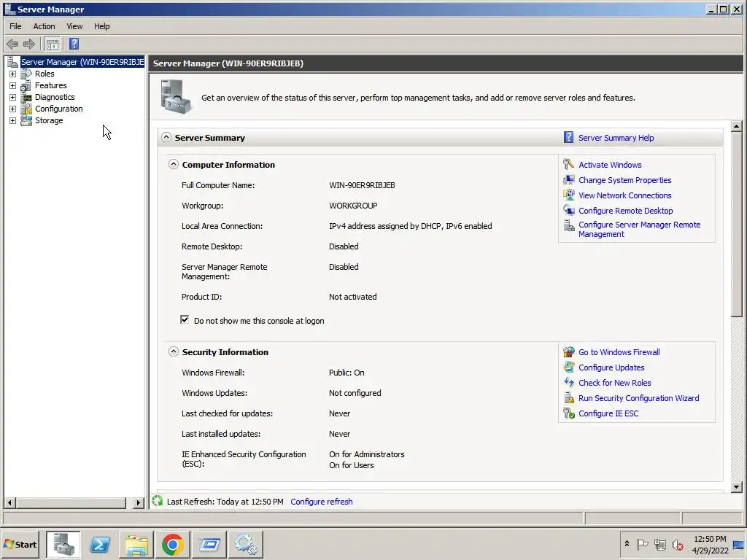
Task: Click the network tray icon
Action: click(659, 544)
